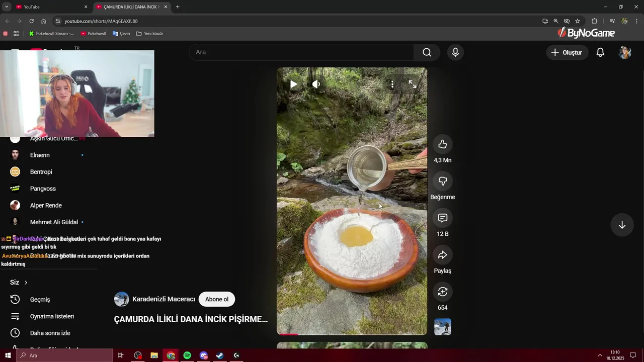The image size is (644, 362).
Task: Open the Chrome three-dot menu
Action: 637,21
